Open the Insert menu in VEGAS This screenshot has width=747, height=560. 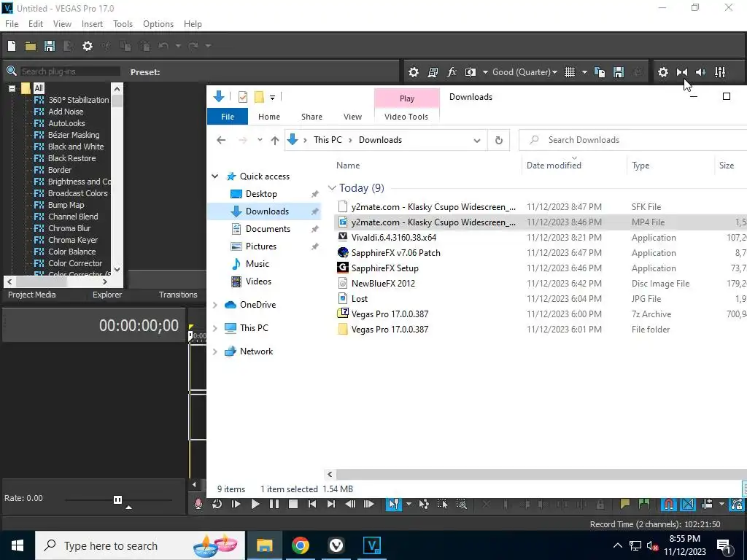(x=92, y=24)
